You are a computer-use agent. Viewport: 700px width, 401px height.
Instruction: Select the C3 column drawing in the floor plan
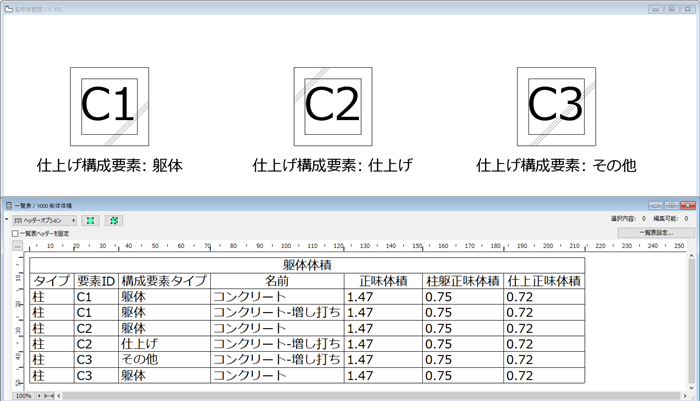pyautogui.click(x=556, y=106)
